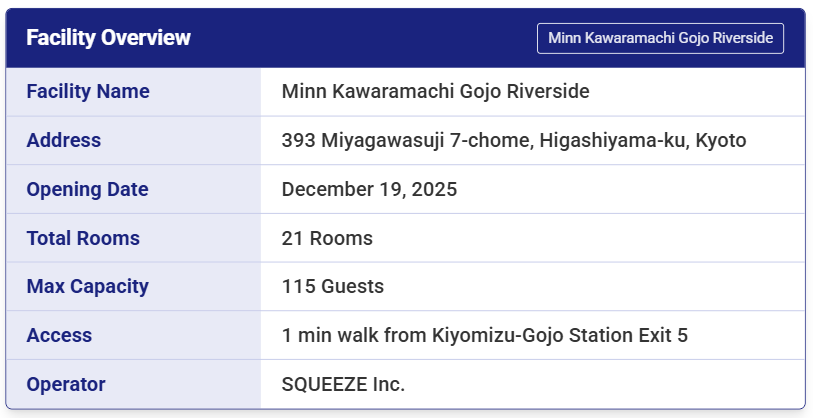Click the "SQUEEZE Inc." operator value
Image resolution: width=813 pixels, height=418 pixels.
point(343,384)
